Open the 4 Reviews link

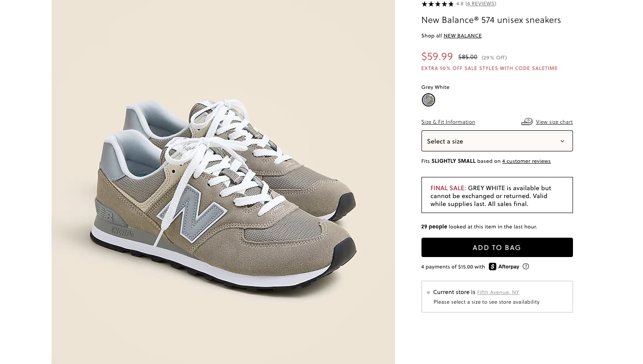click(x=480, y=4)
